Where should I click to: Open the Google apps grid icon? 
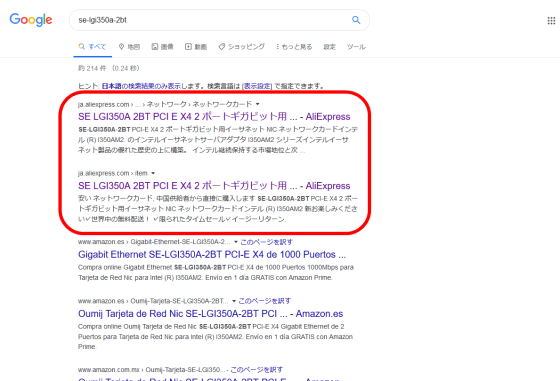pos(551,21)
